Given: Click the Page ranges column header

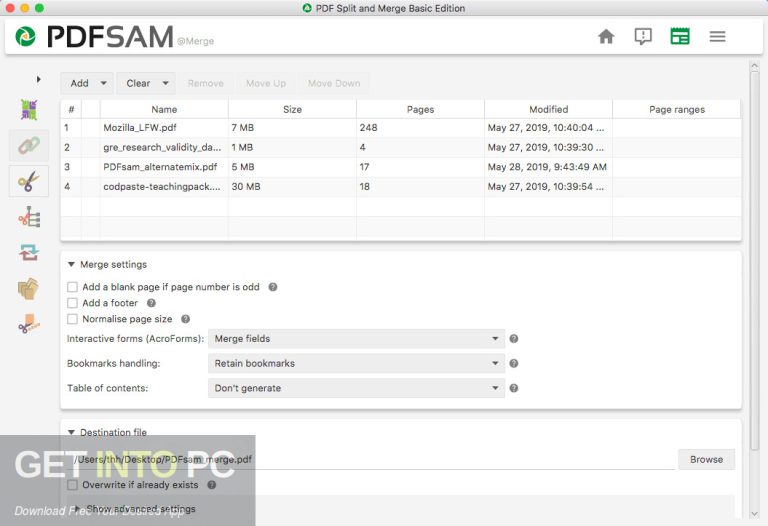Looking at the screenshot, I should coord(677,109).
